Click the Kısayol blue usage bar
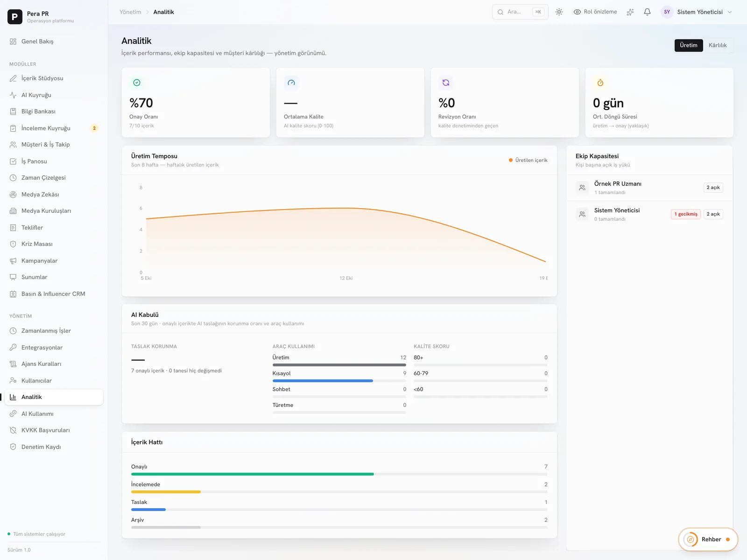 (x=323, y=381)
